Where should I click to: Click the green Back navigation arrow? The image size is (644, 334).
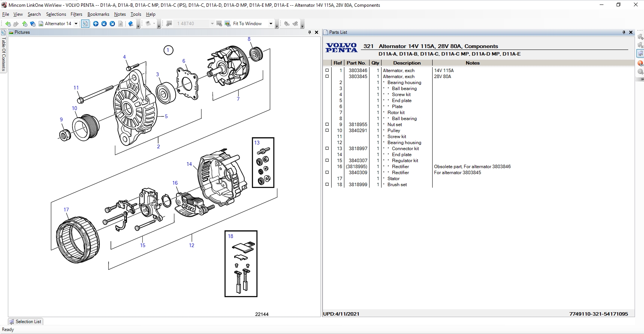pos(8,24)
